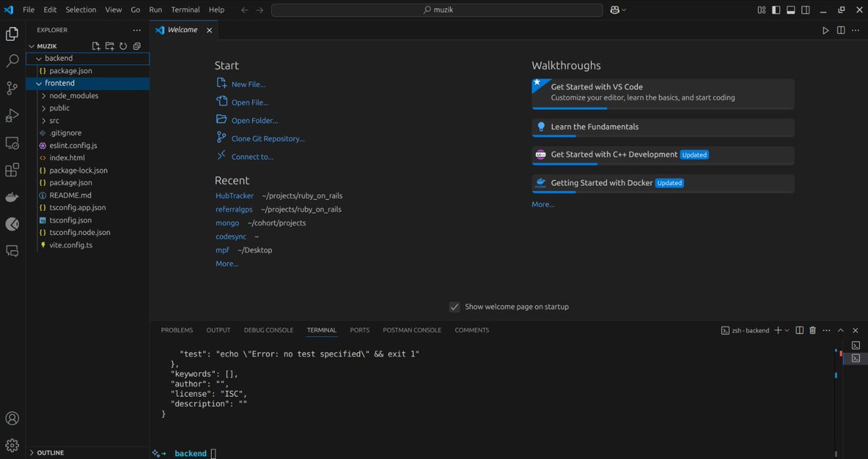Image resolution: width=868 pixels, height=459 pixels.
Task: Open Getting Started with Docker walkthrough
Action: pyautogui.click(x=663, y=183)
